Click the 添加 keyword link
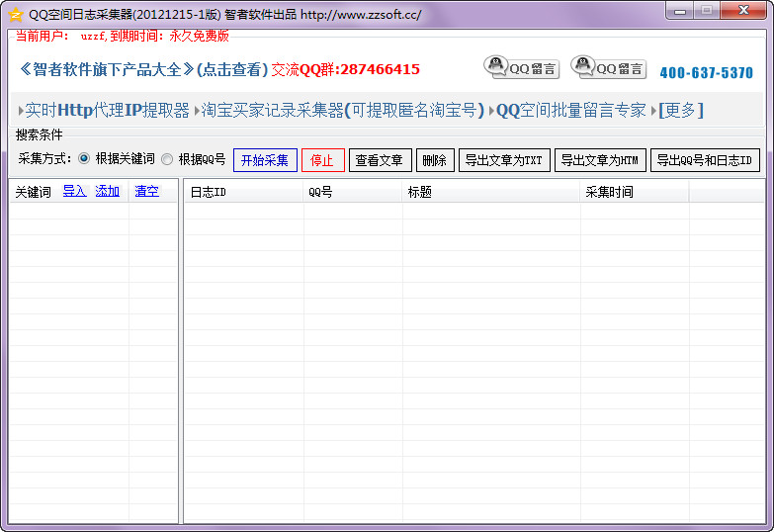Image resolution: width=774 pixels, height=532 pixels. coord(107,191)
